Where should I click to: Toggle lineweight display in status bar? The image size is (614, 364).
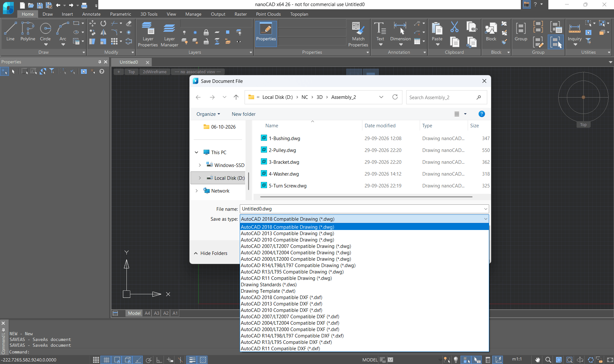[x=192, y=360]
